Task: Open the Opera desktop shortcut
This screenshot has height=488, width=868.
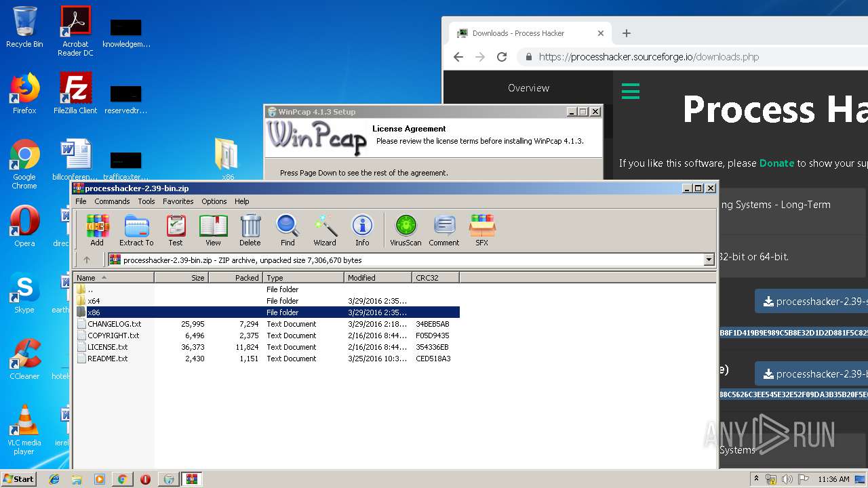Action: [x=24, y=226]
